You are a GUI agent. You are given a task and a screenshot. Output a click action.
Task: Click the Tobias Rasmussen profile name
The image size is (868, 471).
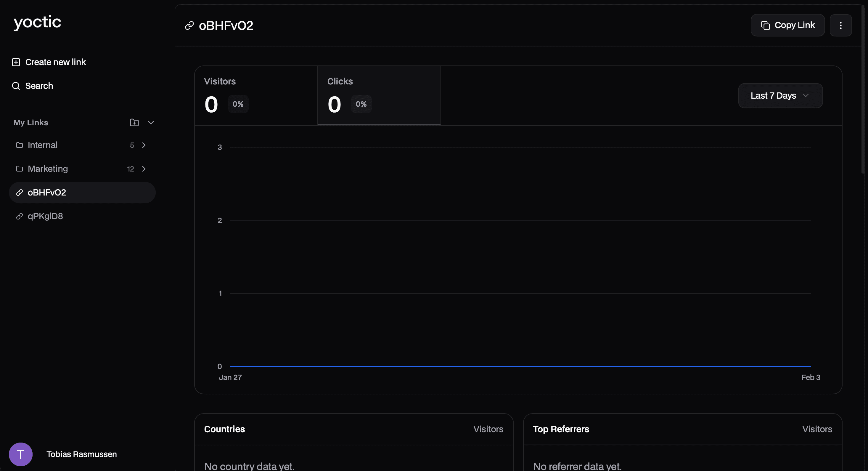pos(81,454)
